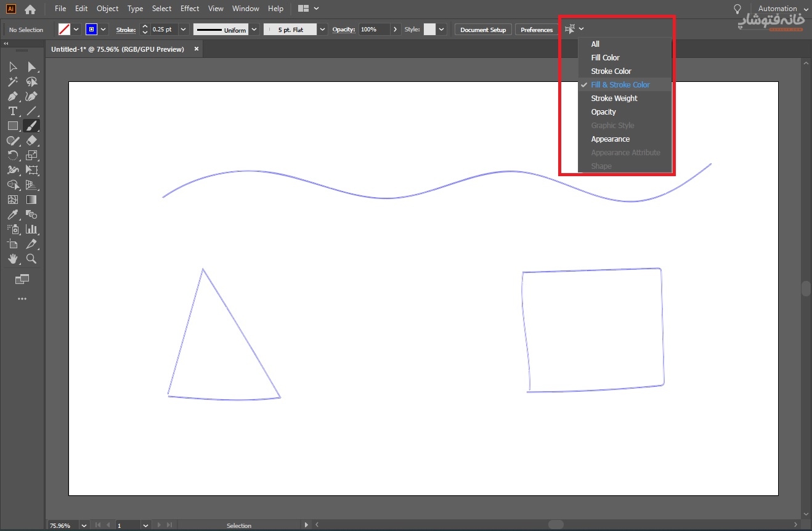Open the Edit Toolbar three-dots button
The height and width of the screenshot is (531, 812).
tap(22, 299)
